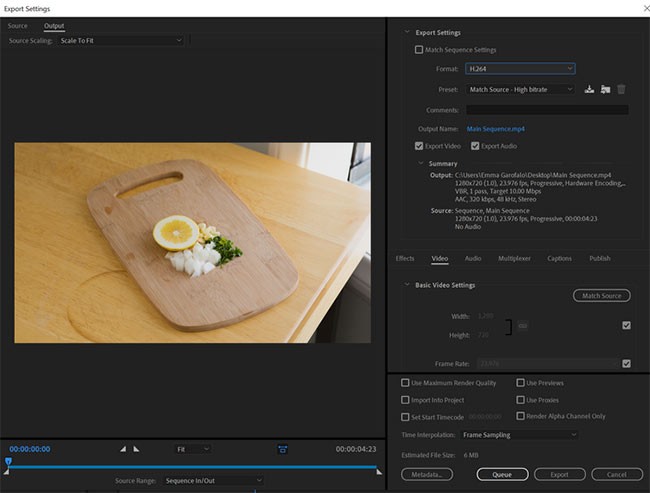Click the Delete Preset trash icon

coord(621,89)
